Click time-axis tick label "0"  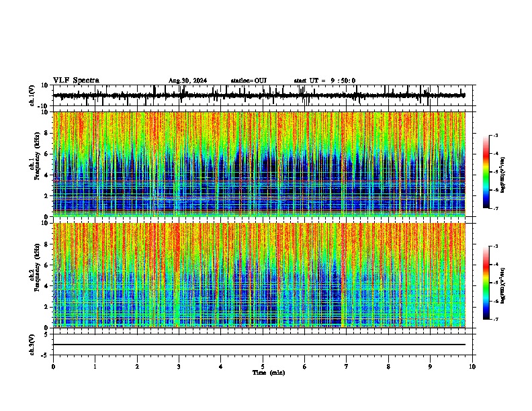pos(53,367)
